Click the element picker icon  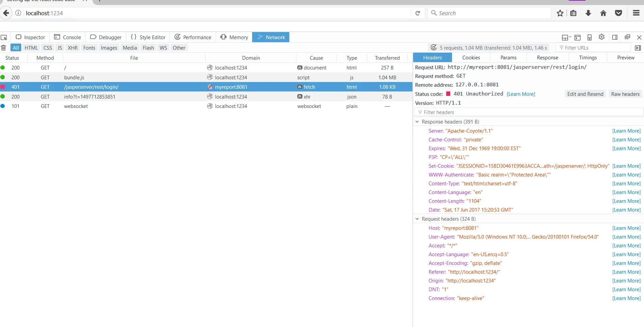click(x=4, y=37)
